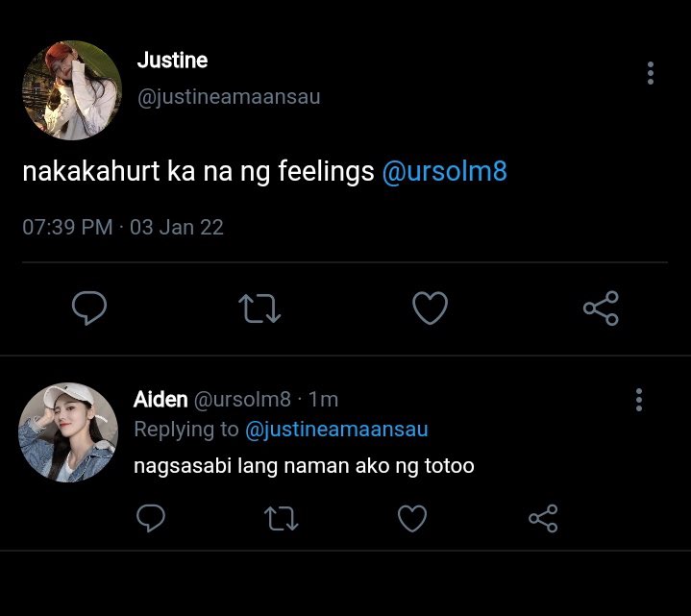This screenshot has height=616, width=691.
Task: Reply to Justine's main tweet
Action: (x=89, y=308)
